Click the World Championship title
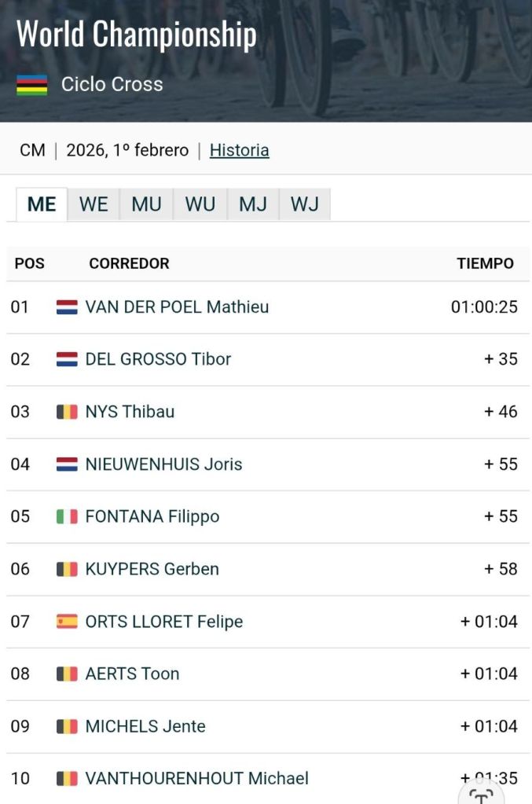 [136, 35]
